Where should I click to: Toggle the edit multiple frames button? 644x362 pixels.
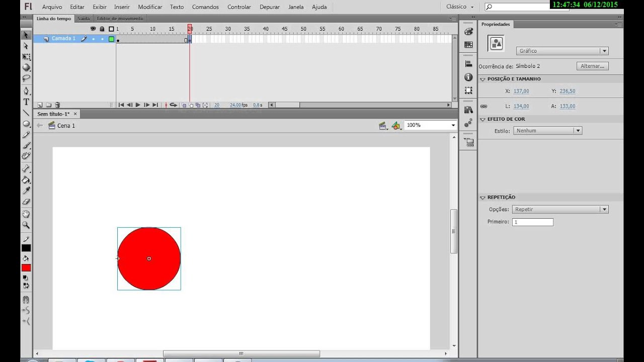tap(198, 105)
